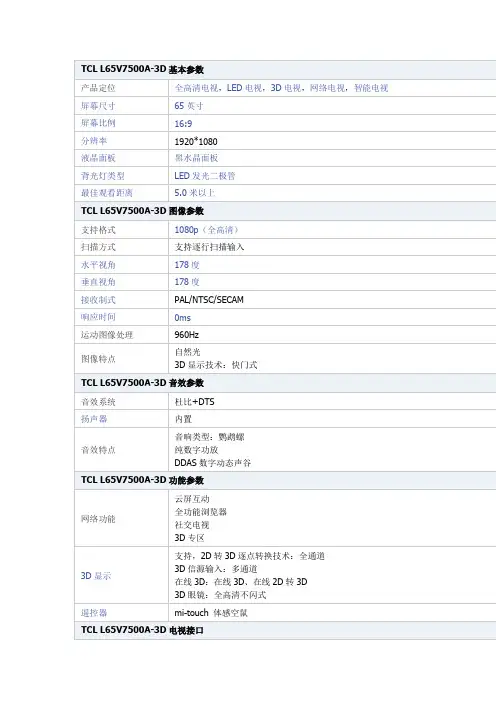This screenshot has height=702, width=496.
Task: Open the 分辨率 label link
Action: pyautogui.click(x=94, y=141)
